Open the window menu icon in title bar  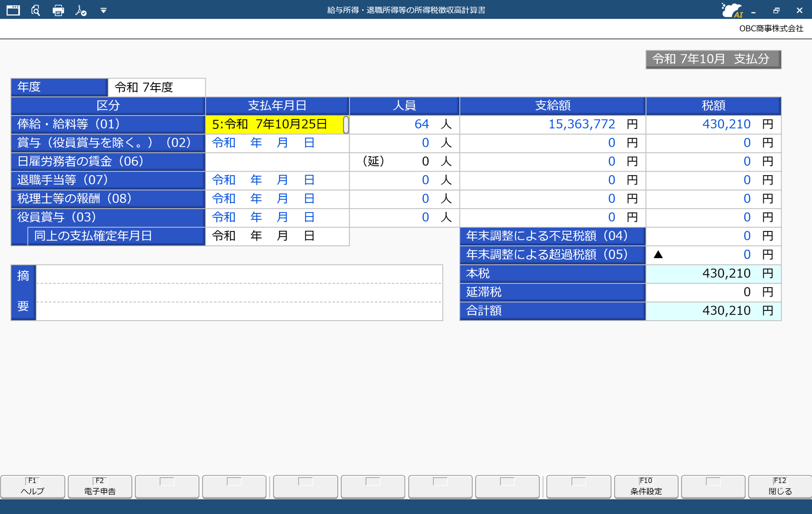tap(13, 10)
